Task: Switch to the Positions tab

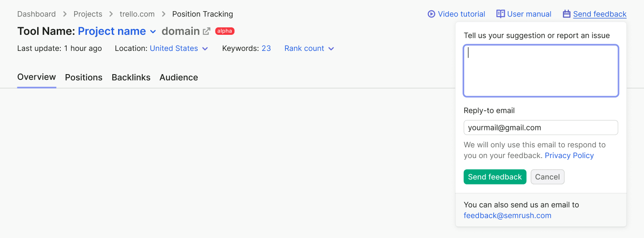Action: pos(84,77)
